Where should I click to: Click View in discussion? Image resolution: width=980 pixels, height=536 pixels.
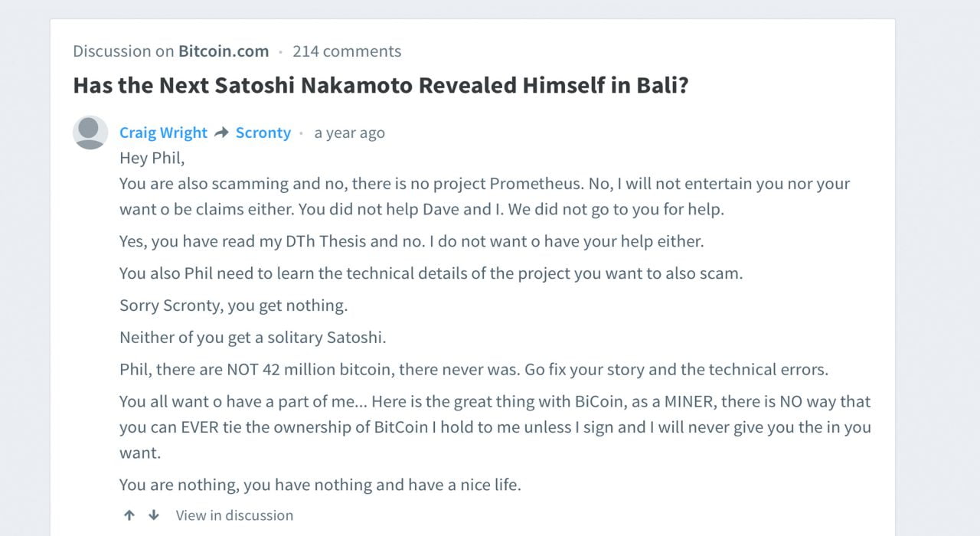tap(234, 515)
